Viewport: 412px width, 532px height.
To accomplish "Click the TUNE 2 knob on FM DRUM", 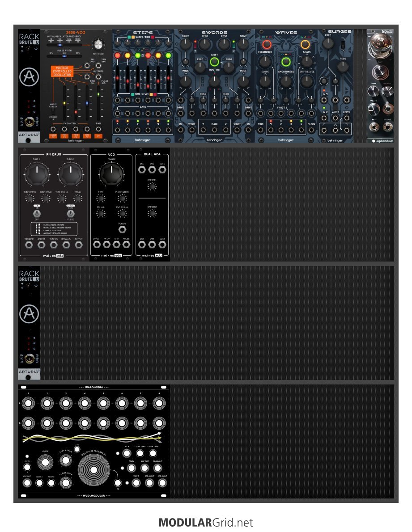I will pos(70,174).
